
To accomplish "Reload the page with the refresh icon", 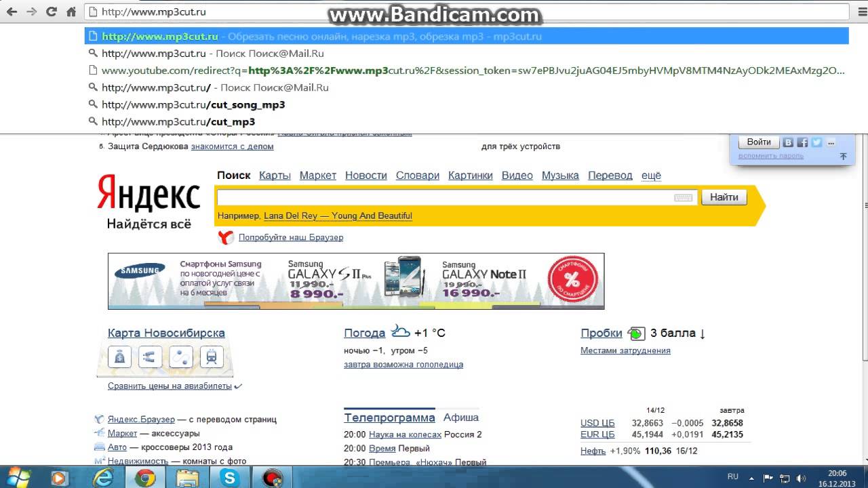I will (x=52, y=12).
